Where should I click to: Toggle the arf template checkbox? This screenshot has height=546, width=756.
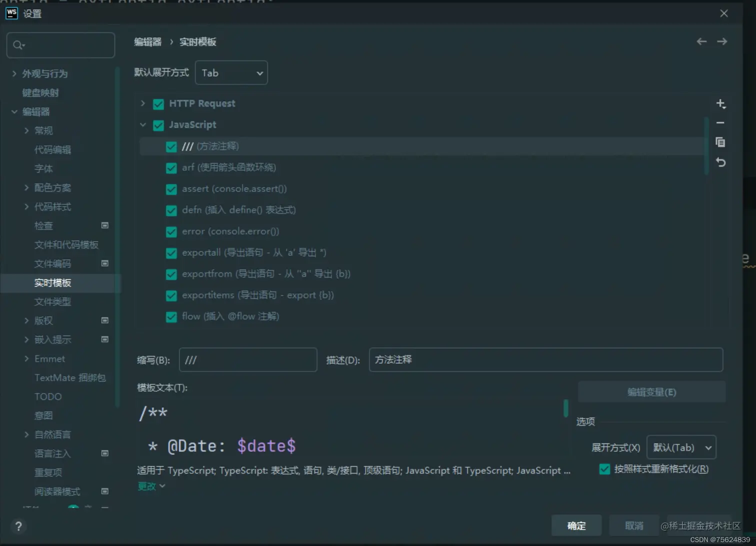point(171,168)
